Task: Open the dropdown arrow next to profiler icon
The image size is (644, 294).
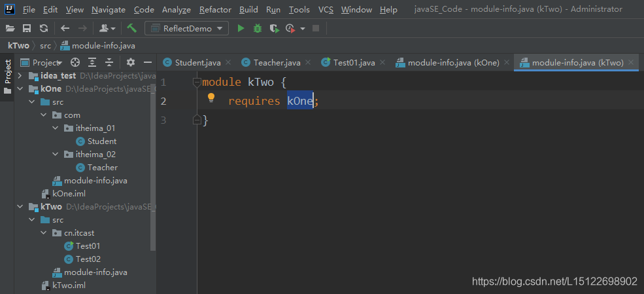Action: pyautogui.click(x=303, y=29)
